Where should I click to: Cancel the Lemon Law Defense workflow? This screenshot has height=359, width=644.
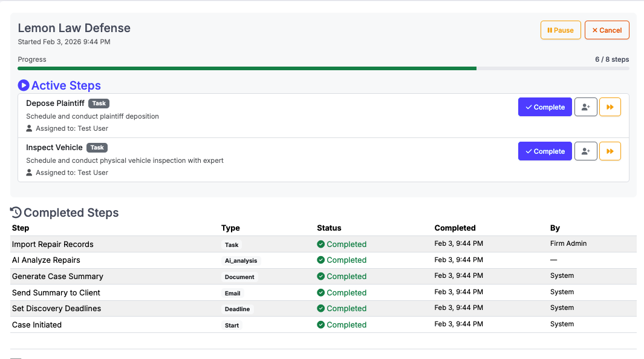[x=607, y=30]
